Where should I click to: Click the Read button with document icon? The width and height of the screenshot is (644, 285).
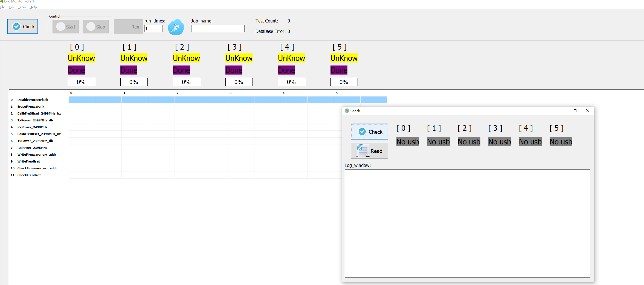click(369, 151)
